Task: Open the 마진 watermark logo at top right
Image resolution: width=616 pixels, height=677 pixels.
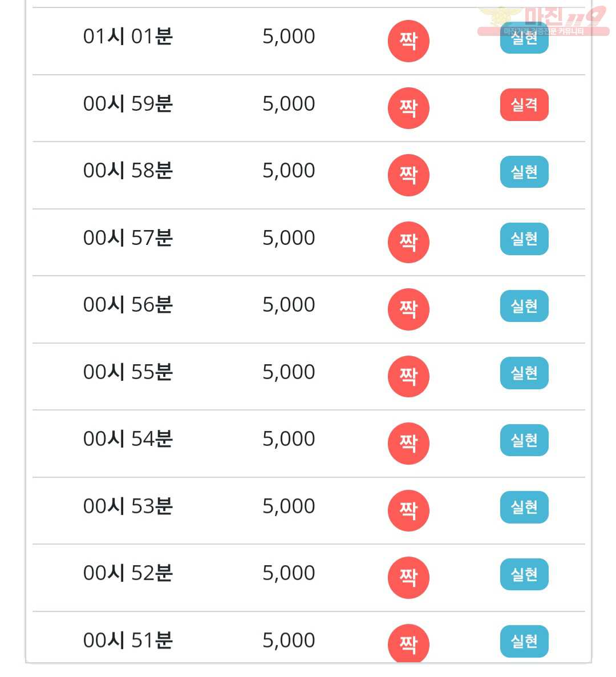Action: [544, 21]
